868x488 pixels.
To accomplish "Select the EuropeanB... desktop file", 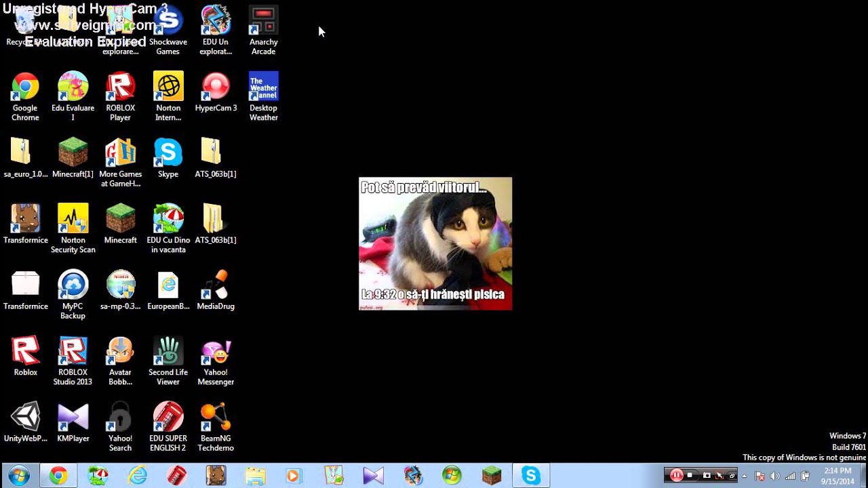I will pyautogui.click(x=168, y=290).
